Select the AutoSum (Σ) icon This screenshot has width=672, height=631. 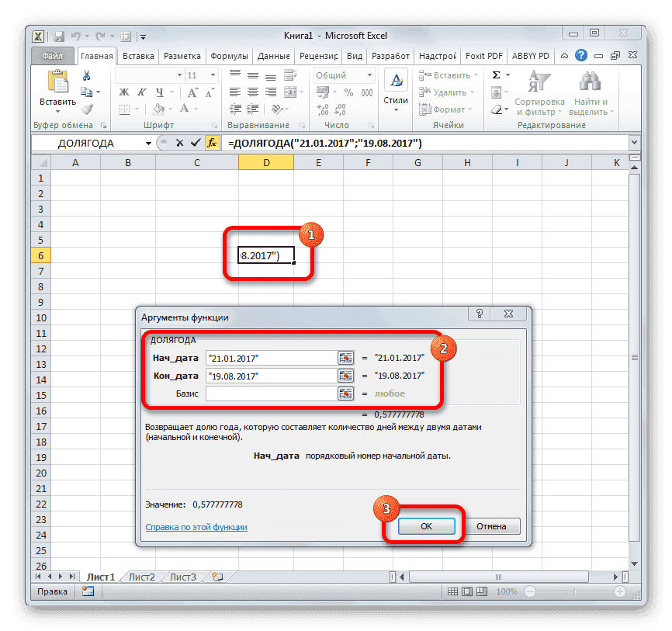496,75
